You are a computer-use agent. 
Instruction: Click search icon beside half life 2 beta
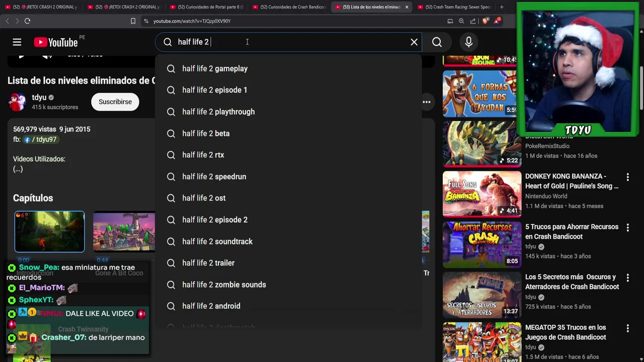[x=171, y=133]
